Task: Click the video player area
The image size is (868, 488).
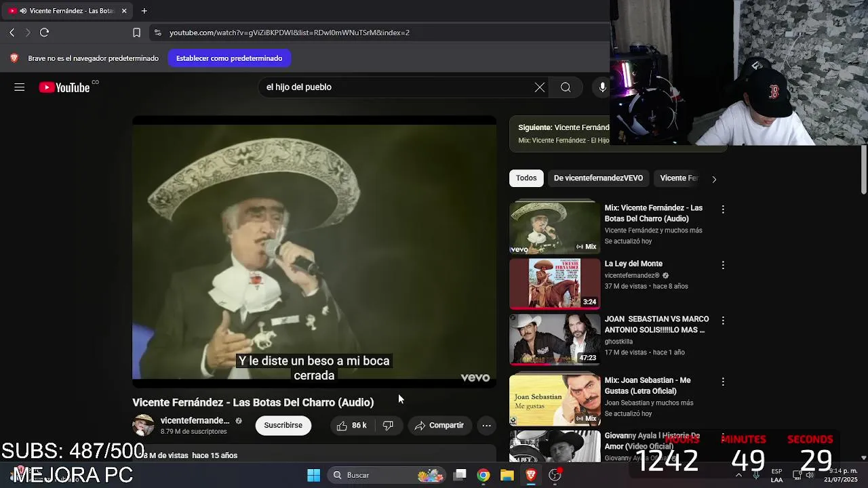Action: [314, 251]
